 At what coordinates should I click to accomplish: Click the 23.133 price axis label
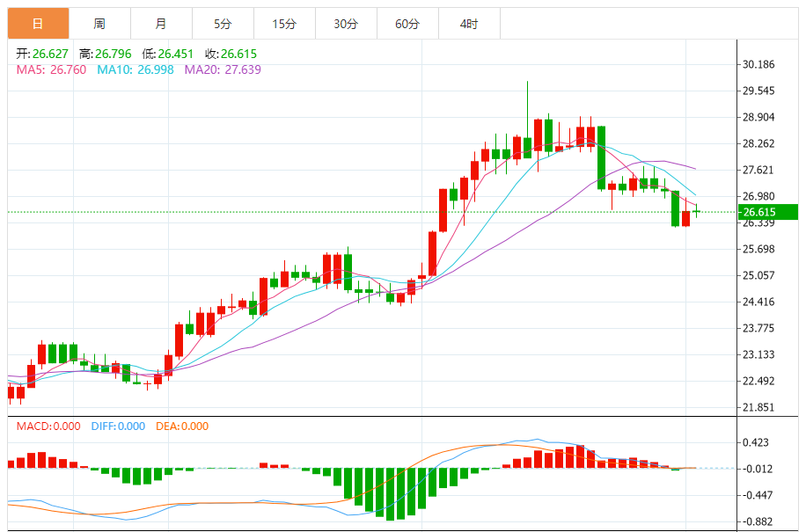point(758,355)
